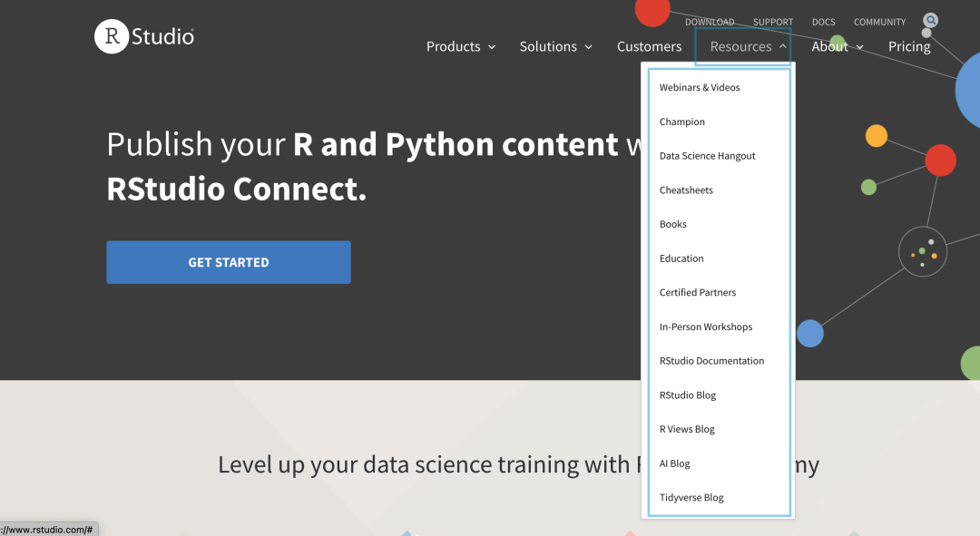The image size is (980, 536).
Task: Expand the Solutions dropdown menu
Action: tap(555, 46)
